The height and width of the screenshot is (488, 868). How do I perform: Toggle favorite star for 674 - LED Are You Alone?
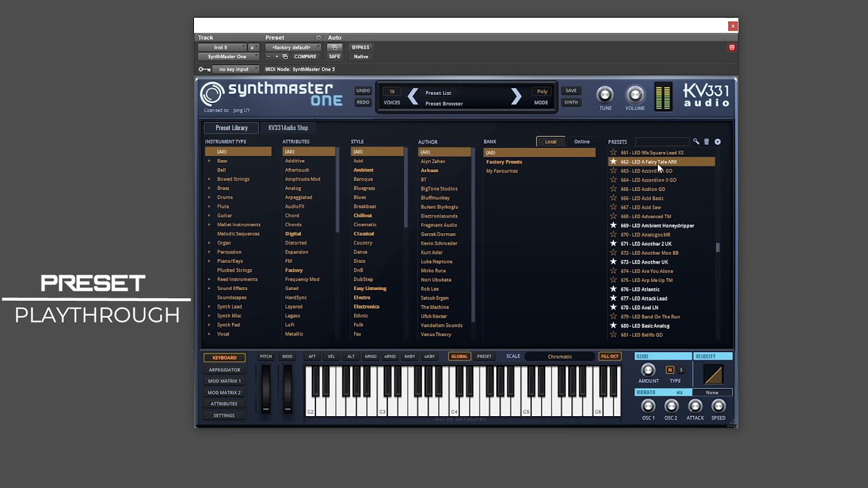point(613,271)
